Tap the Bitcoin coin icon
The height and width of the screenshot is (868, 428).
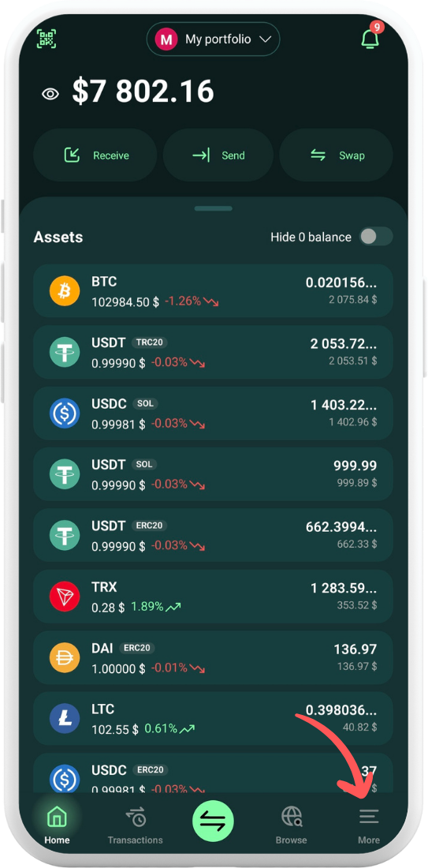pos(65,290)
